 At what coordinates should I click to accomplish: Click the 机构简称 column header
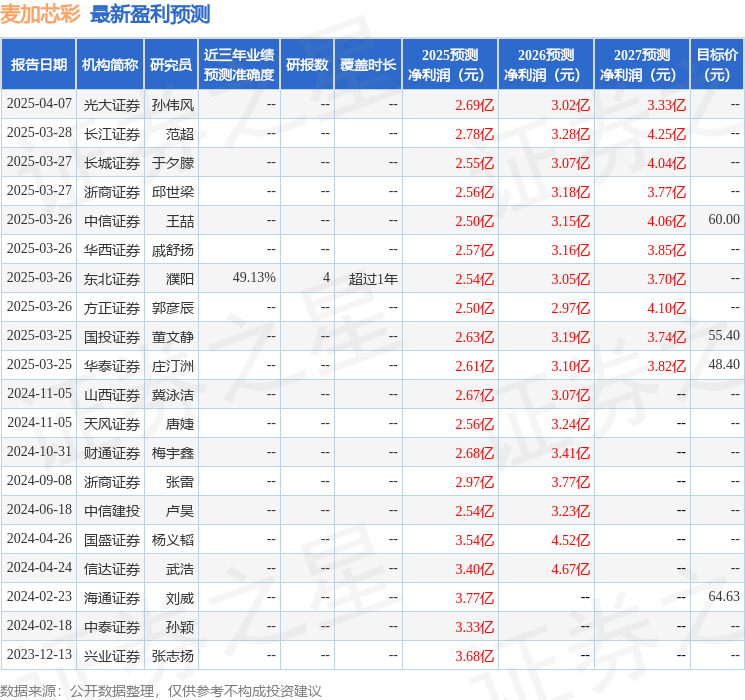point(110,65)
